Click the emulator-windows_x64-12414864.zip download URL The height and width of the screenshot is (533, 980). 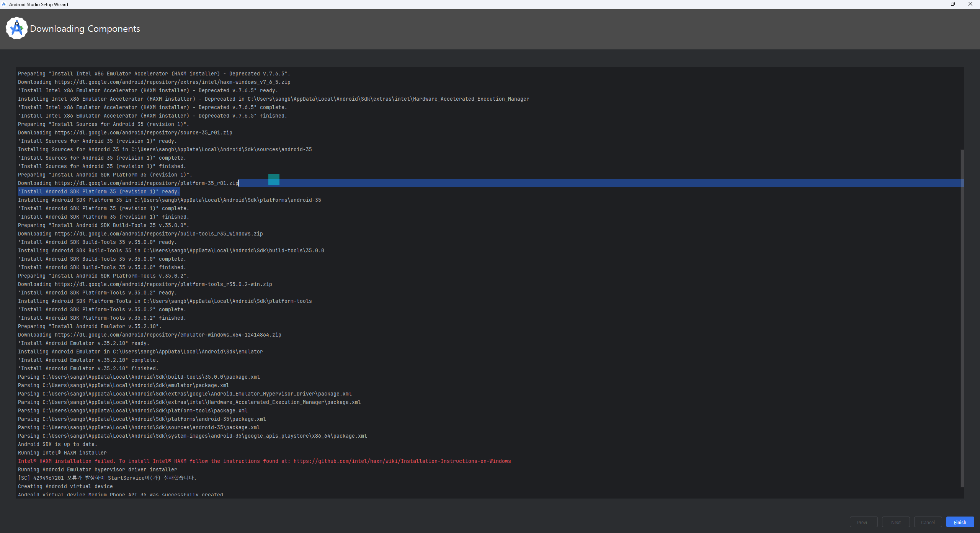point(168,335)
